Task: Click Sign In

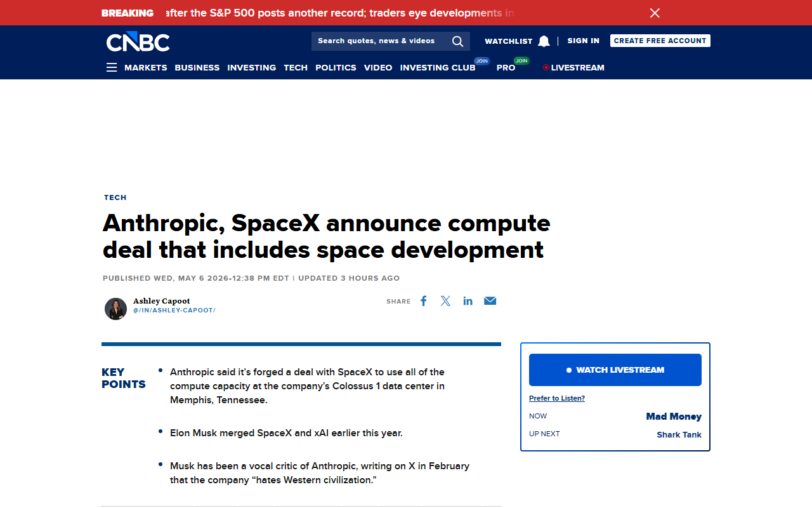Action: tap(584, 41)
